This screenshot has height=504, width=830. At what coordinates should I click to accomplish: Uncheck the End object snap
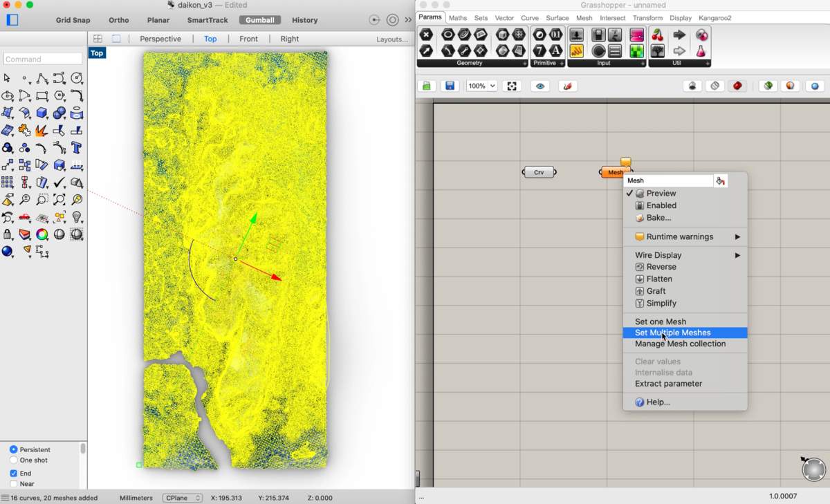coord(13,474)
